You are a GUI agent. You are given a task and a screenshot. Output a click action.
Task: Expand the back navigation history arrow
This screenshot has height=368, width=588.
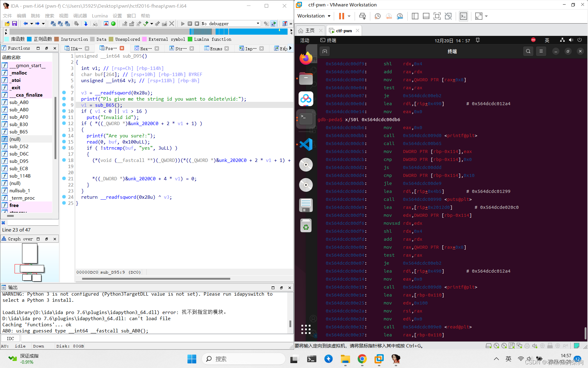tap(32, 24)
